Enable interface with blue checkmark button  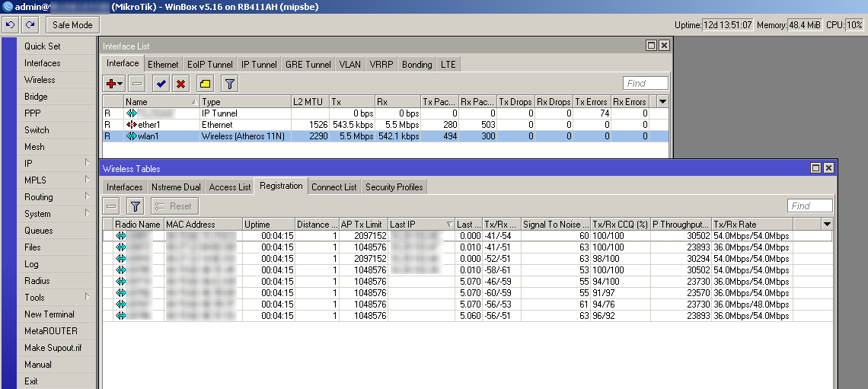pos(161,84)
